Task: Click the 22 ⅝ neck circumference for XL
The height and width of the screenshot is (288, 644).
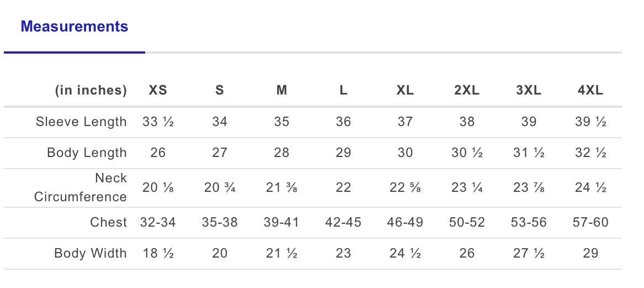Action: [x=405, y=187]
